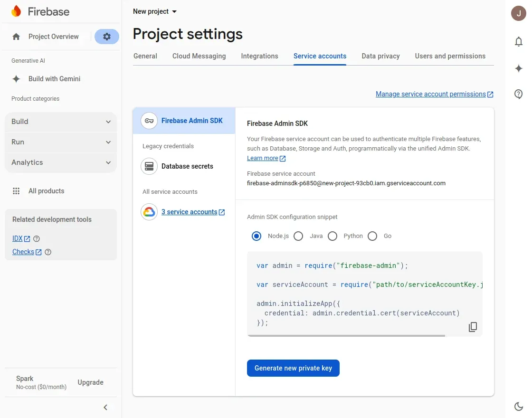
Task: Expand the Analytics category
Action: pos(61,162)
